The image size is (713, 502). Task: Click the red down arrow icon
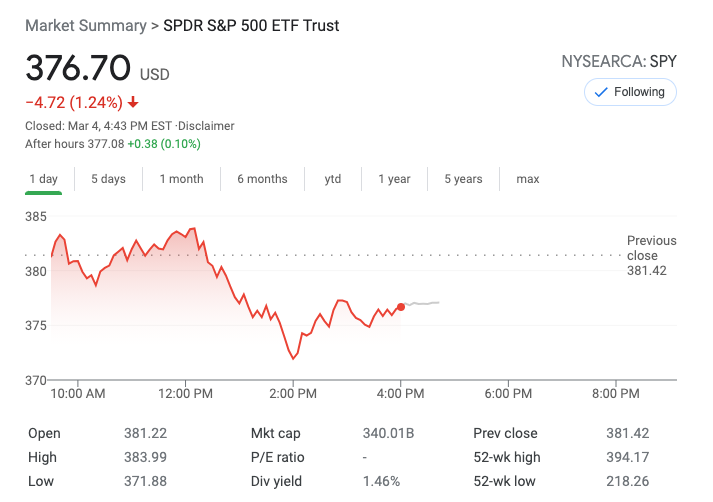pyautogui.click(x=133, y=102)
